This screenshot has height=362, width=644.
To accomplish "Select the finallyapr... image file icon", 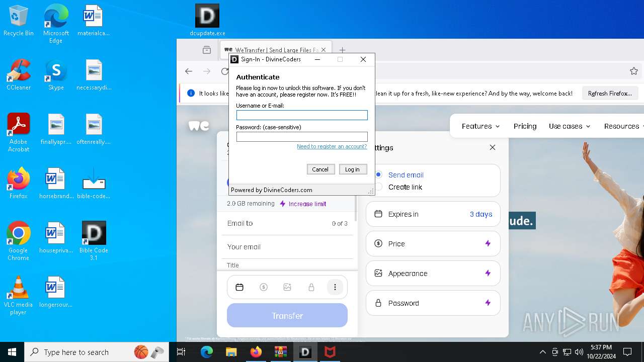I will pyautogui.click(x=56, y=130).
